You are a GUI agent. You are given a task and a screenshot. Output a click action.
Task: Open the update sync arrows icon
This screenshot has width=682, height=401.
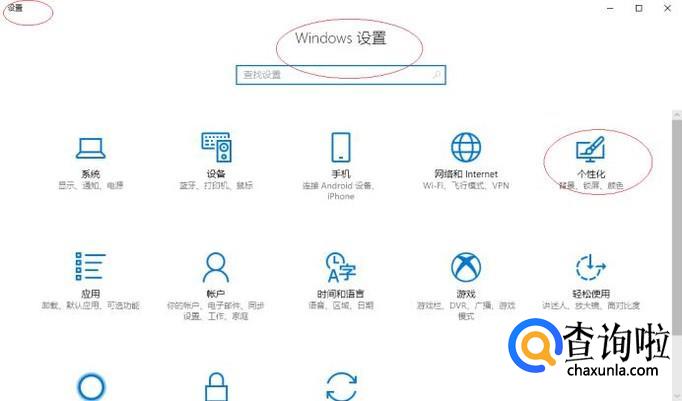[341, 386]
